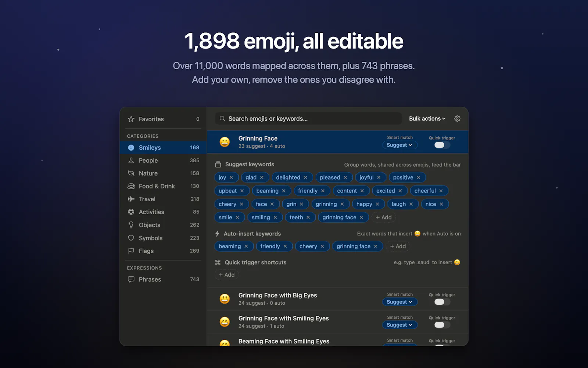Select the Objects category
The image size is (588, 368).
(x=163, y=225)
